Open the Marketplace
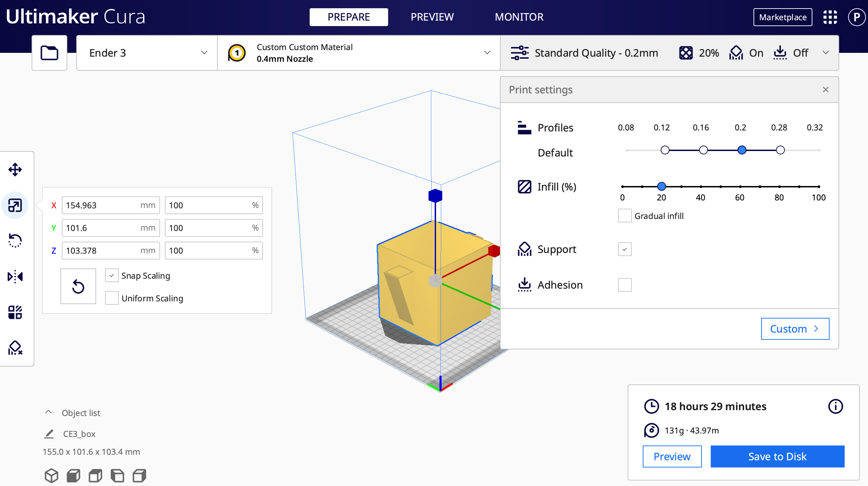Screen dimensions: 868x486 [x=783, y=17]
